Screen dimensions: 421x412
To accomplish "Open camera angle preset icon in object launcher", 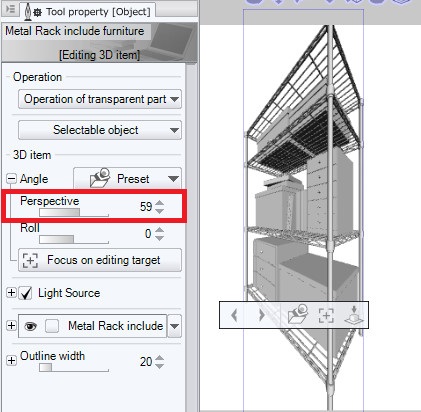I will click(x=297, y=314).
